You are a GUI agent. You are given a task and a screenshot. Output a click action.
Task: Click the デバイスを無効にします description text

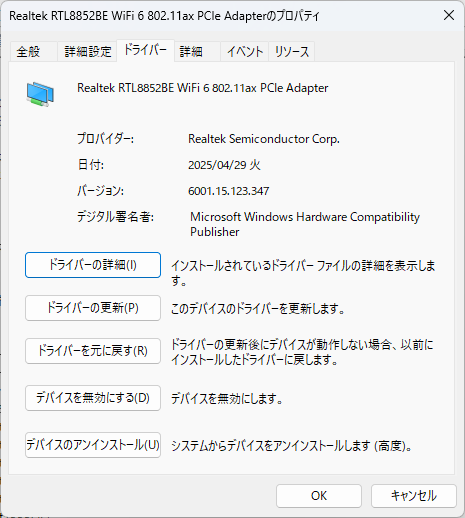tap(227, 399)
